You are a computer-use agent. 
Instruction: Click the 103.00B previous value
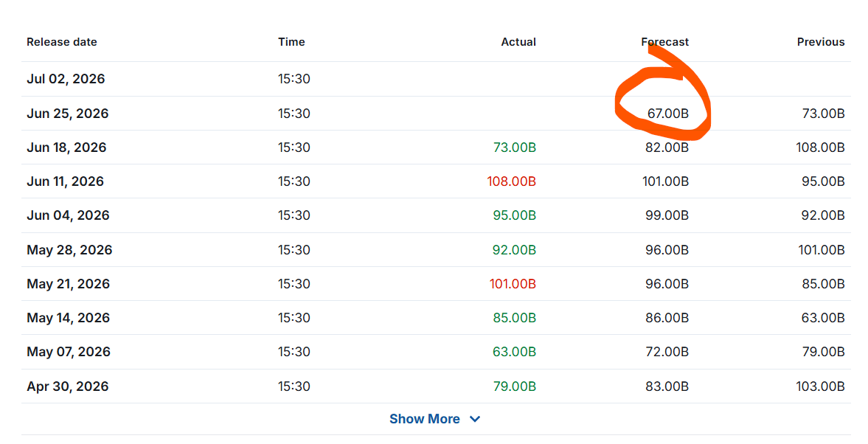820,386
